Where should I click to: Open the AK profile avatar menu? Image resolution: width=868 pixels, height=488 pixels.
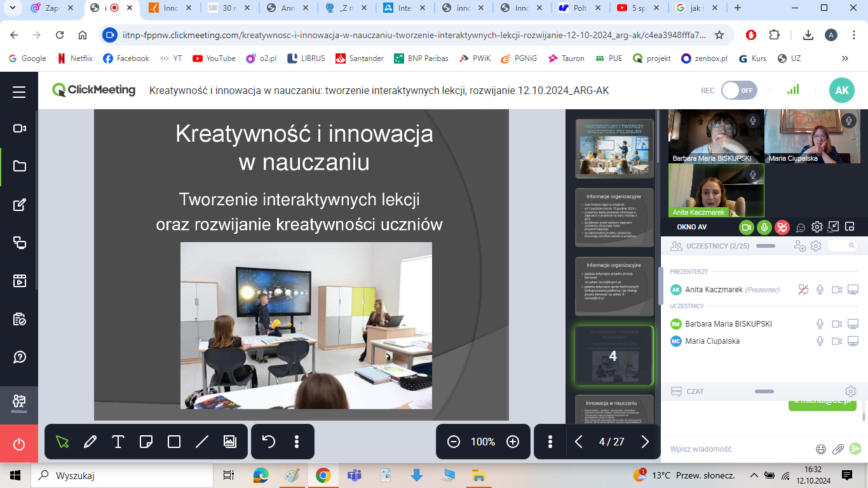tap(842, 90)
